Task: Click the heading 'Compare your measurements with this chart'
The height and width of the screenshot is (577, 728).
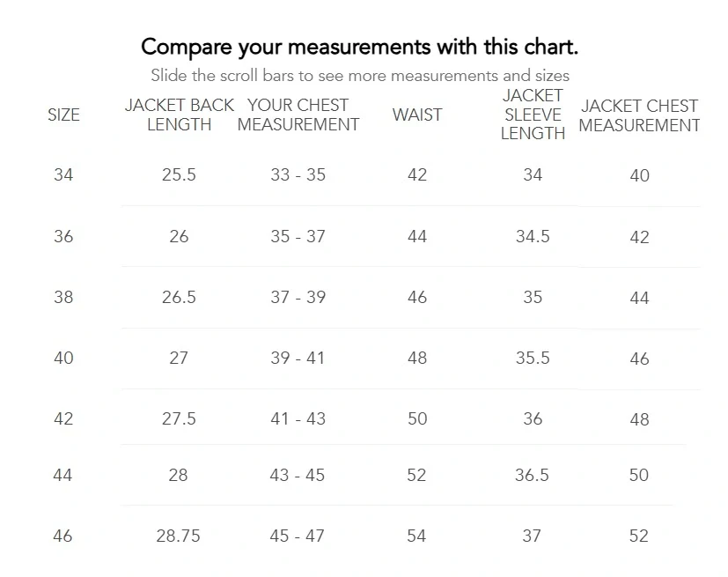Action: [x=360, y=47]
